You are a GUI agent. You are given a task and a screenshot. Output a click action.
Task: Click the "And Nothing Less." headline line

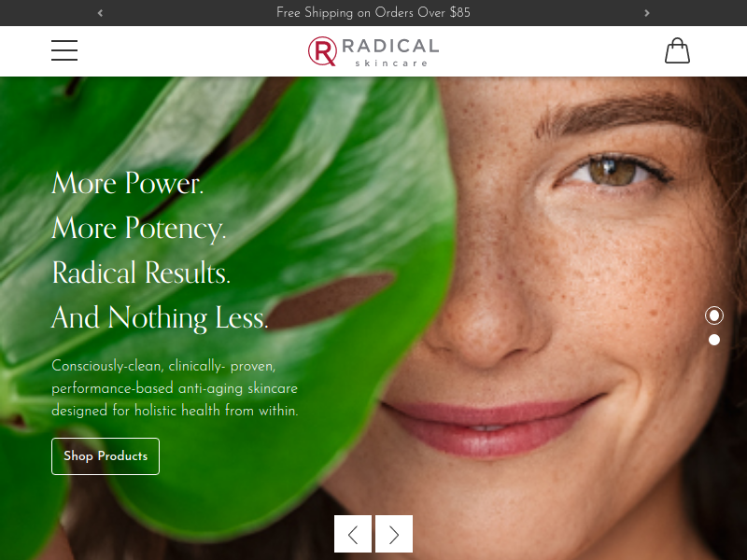pyautogui.click(x=160, y=318)
